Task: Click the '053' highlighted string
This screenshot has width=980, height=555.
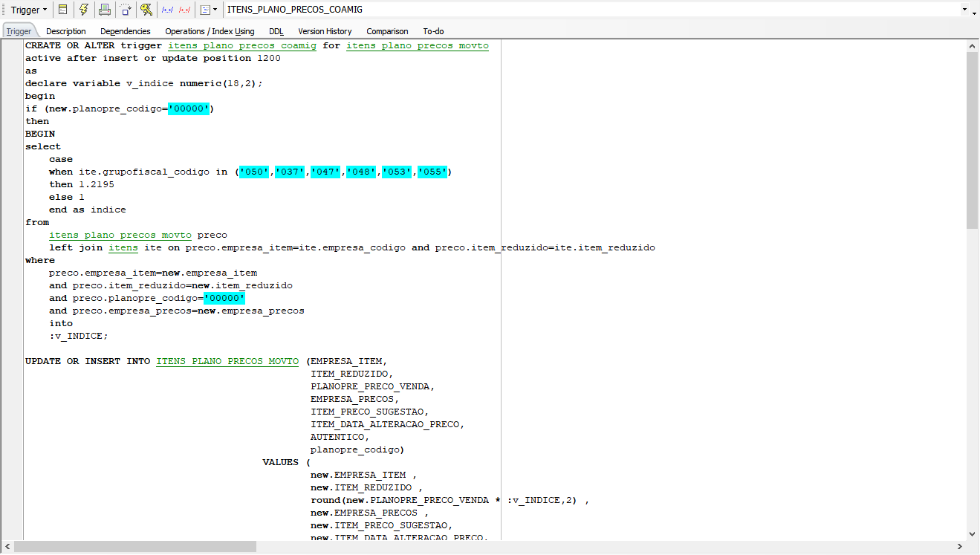Action: tap(397, 172)
